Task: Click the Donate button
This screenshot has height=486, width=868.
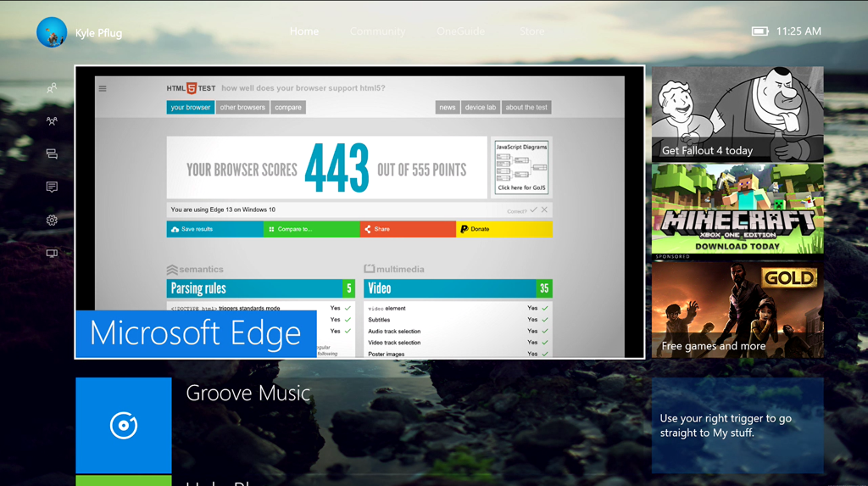Action: coord(504,229)
